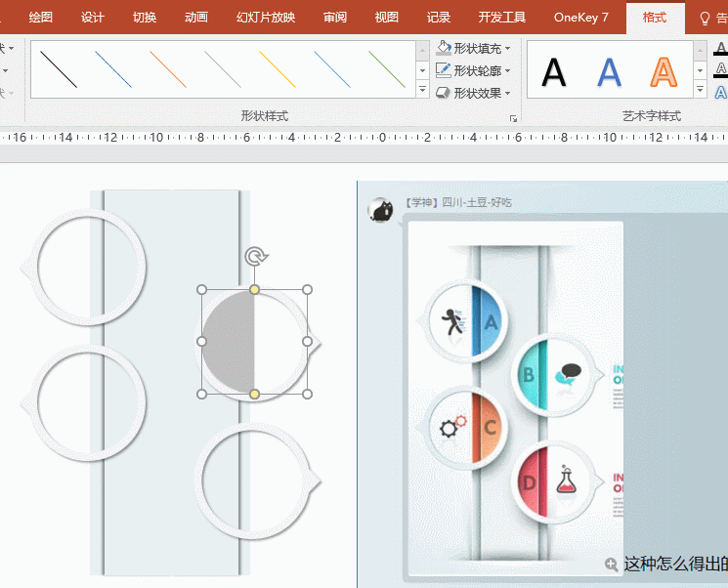Apply the orange line shape style
The width and height of the screenshot is (728, 588).
[168, 69]
